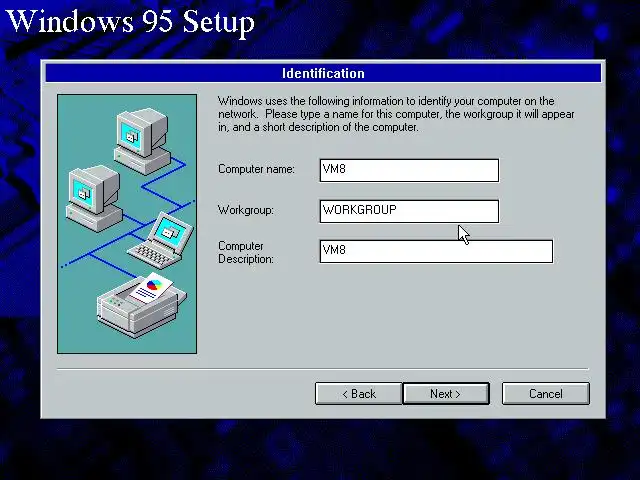Click the Back button
Image resolution: width=640 pixels, height=480 pixels.
click(x=358, y=393)
